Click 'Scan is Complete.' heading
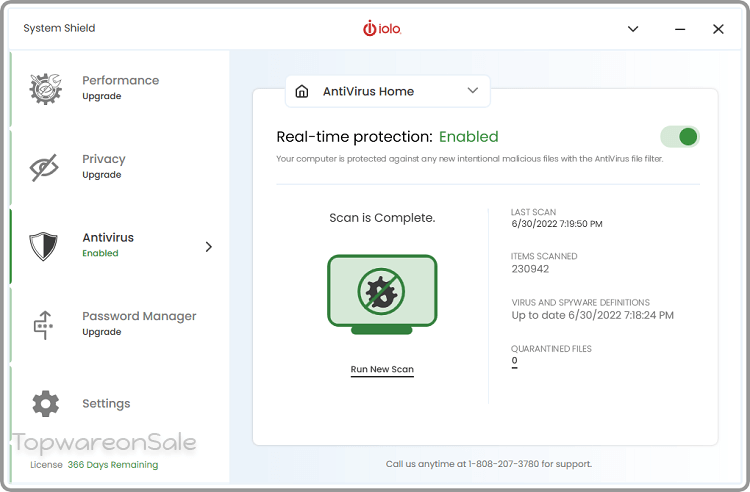750x492 pixels. pos(382,218)
